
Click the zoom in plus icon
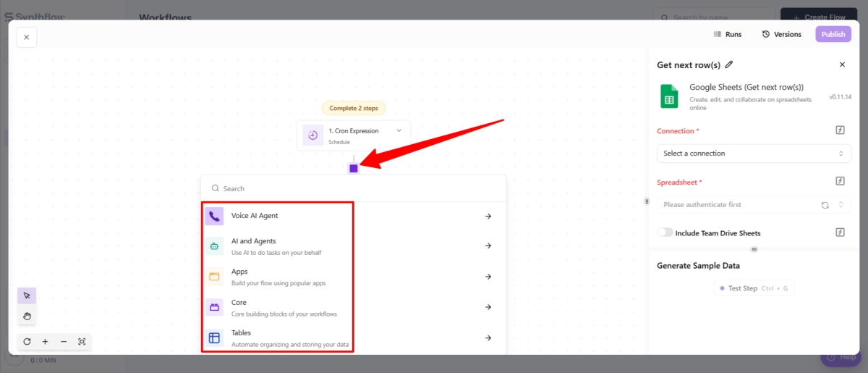[x=45, y=341]
